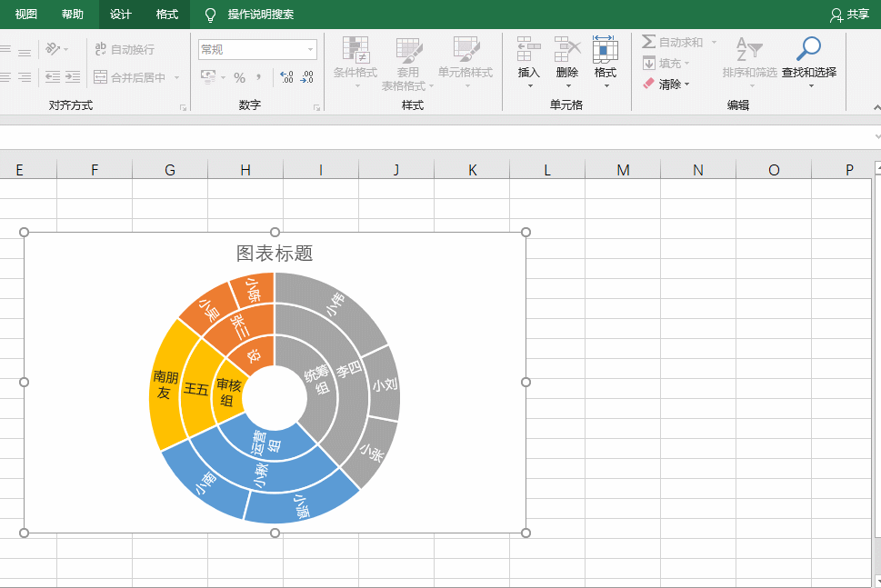Click the grey 小刘 segment in chart
The height and width of the screenshot is (588, 881).
[x=385, y=384]
